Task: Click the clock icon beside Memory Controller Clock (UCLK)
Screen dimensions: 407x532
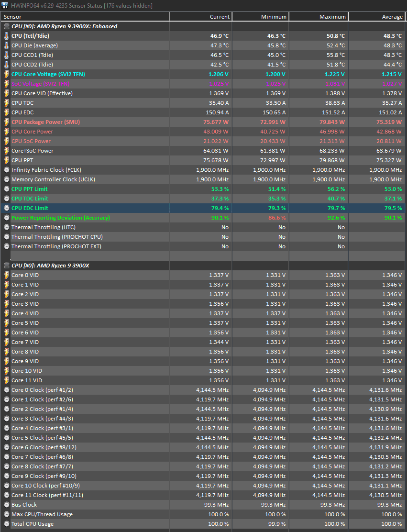Action: click(6, 179)
